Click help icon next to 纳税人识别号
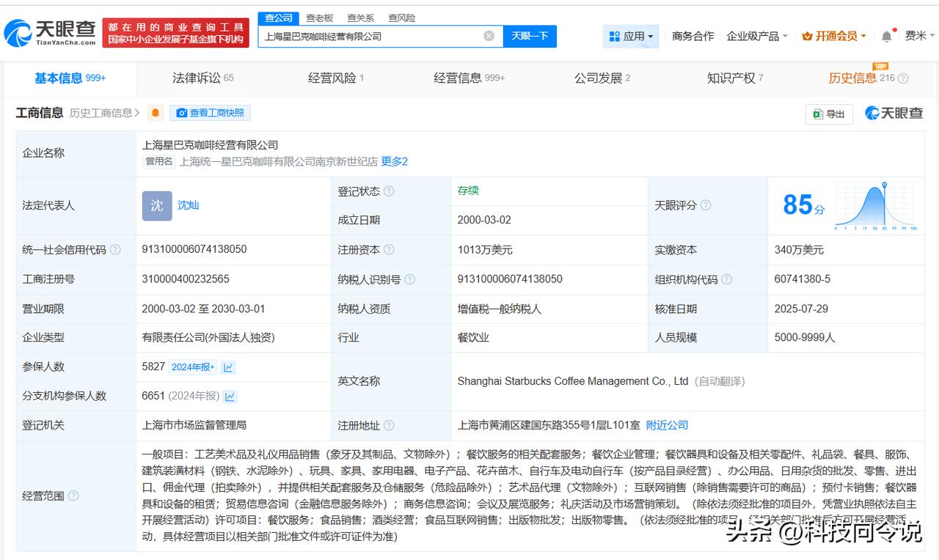 pyautogui.click(x=409, y=279)
